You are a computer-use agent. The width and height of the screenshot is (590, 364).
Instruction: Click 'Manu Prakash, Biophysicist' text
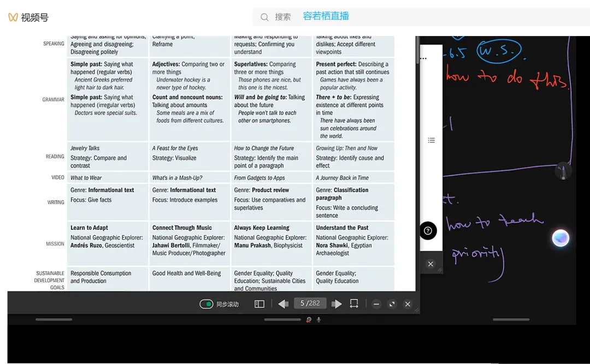[268, 245]
